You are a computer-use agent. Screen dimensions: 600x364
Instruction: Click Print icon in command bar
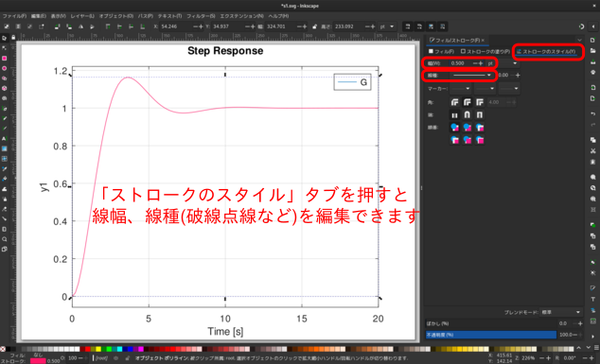(x=592, y=72)
